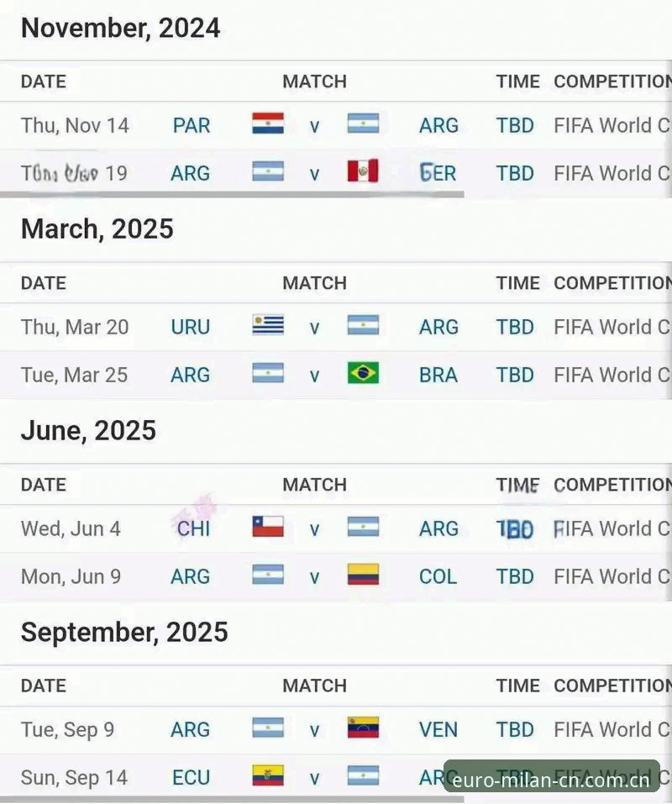This screenshot has height=804, width=672.
Task: Select the Venezuela flag in the Sep 9 match
Action: (363, 728)
